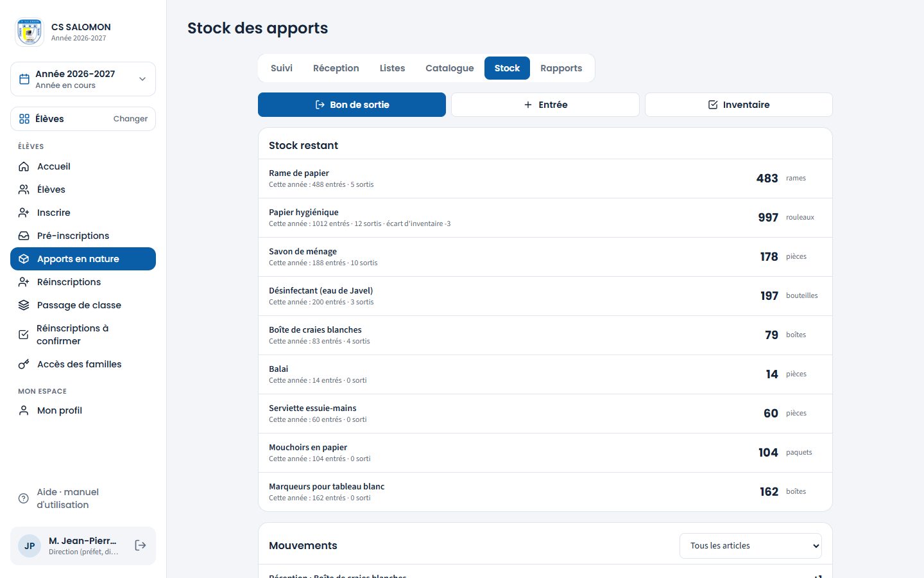Click the add-user icon beside Inscrire

point(24,213)
